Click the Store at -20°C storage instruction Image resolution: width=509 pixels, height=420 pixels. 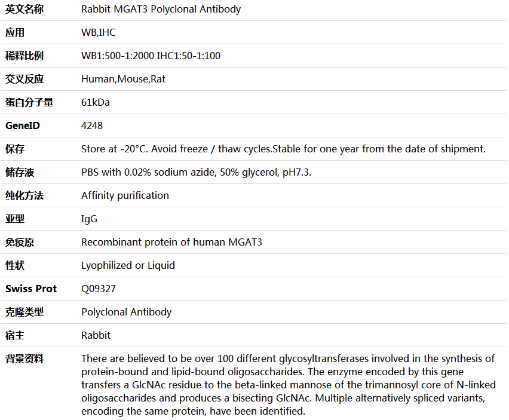coord(283,149)
